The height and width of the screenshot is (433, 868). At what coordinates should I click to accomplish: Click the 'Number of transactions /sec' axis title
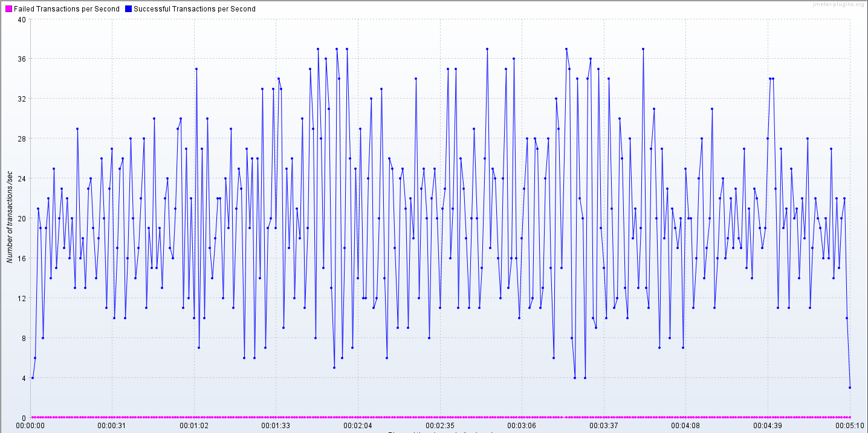[10, 218]
